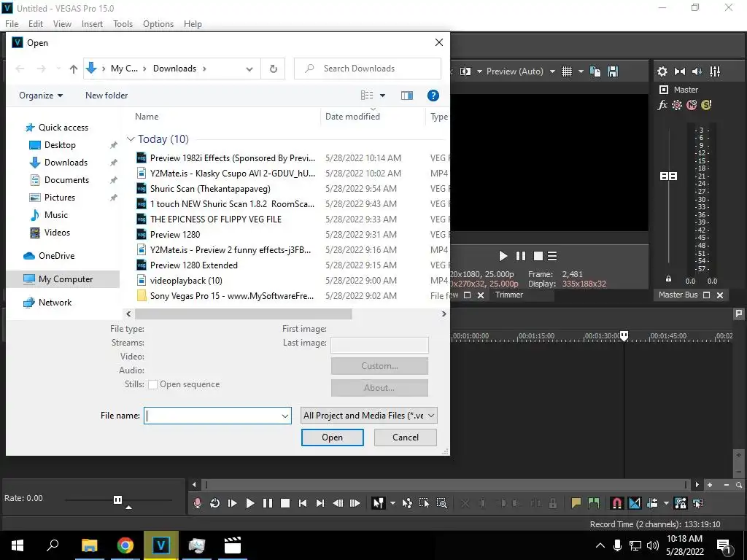The width and height of the screenshot is (747, 560).
Task: Click the Dim Output speaker icon
Action: click(x=697, y=71)
